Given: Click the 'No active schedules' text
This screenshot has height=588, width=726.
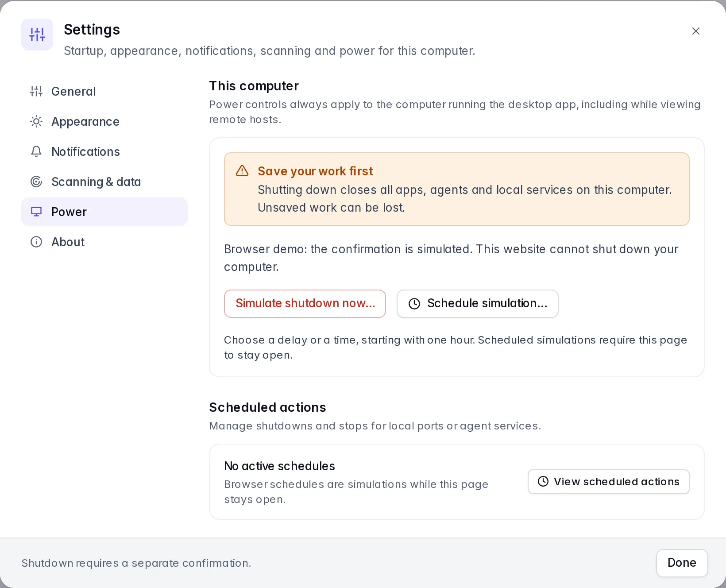Looking at the screenshot, I should tap(279, 466).
